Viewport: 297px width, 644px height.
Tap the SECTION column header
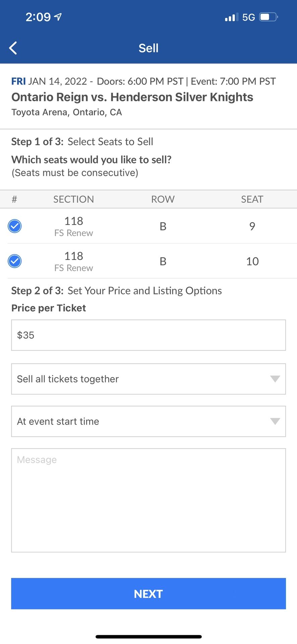(x=73, y=199)
